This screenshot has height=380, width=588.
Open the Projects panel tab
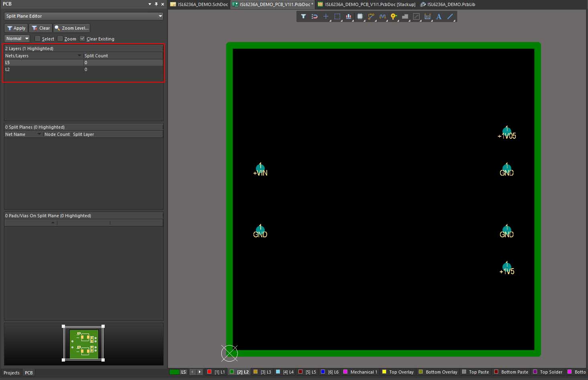pos(12,373)
